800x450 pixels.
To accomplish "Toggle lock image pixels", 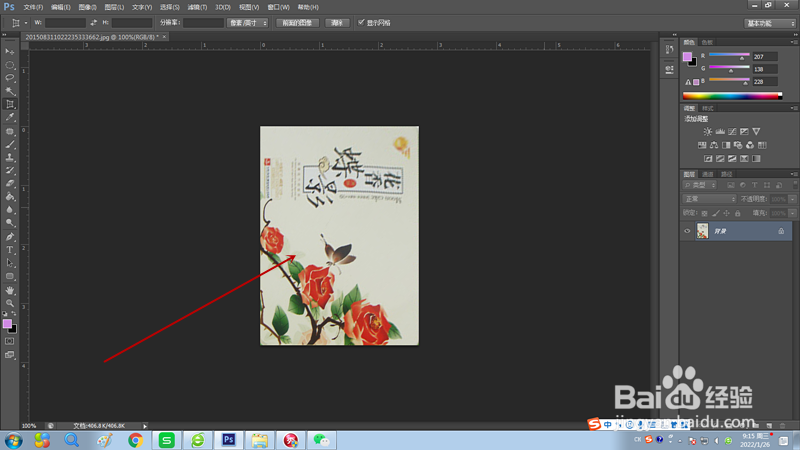I will (x=715, y=213).
